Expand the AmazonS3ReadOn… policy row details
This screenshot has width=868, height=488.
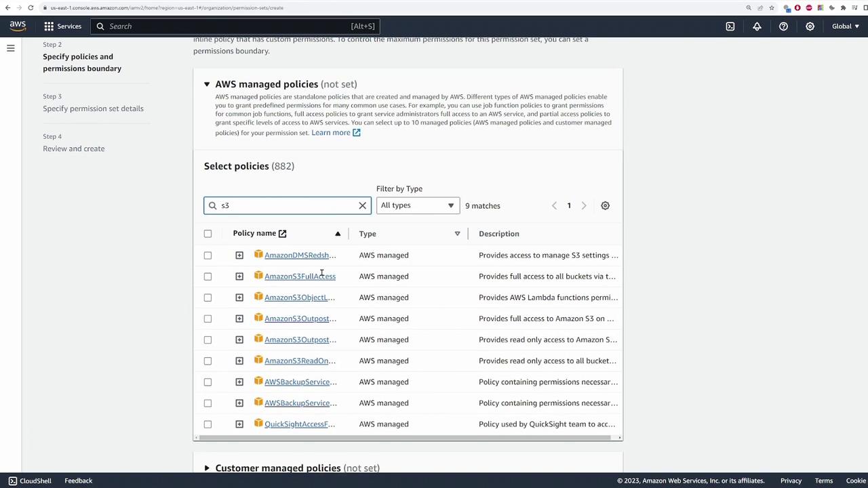coord(239,361)
